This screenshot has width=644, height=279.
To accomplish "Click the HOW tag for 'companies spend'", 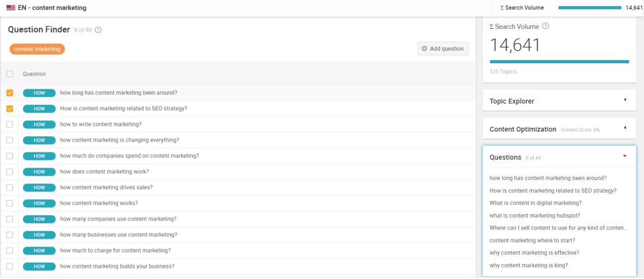I will [x=39, y=156].
